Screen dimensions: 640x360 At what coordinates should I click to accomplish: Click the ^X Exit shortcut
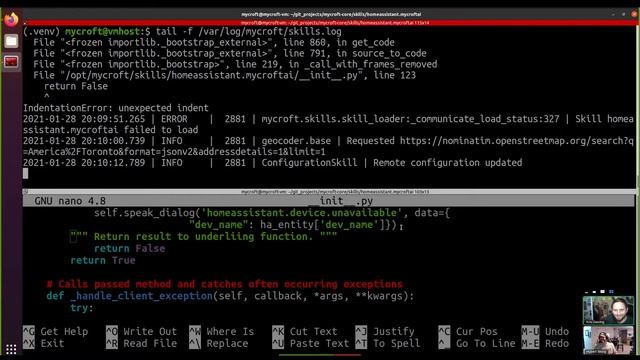pos(44,344)
